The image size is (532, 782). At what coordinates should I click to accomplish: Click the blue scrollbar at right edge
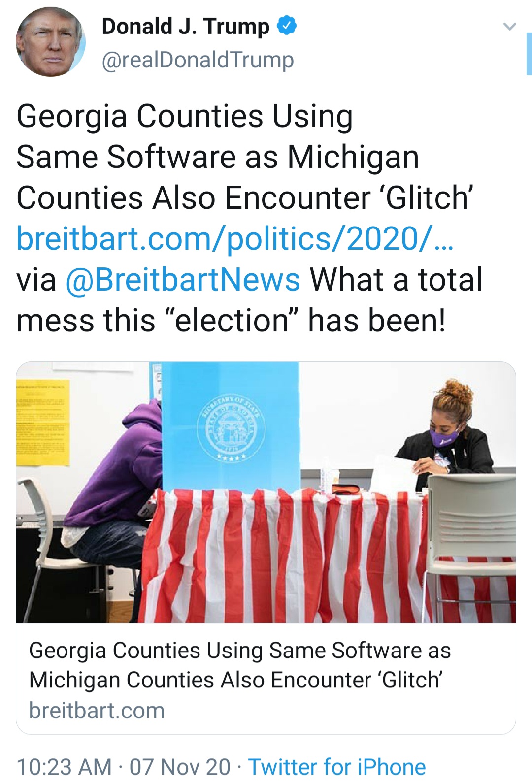[x=529, y=53]
